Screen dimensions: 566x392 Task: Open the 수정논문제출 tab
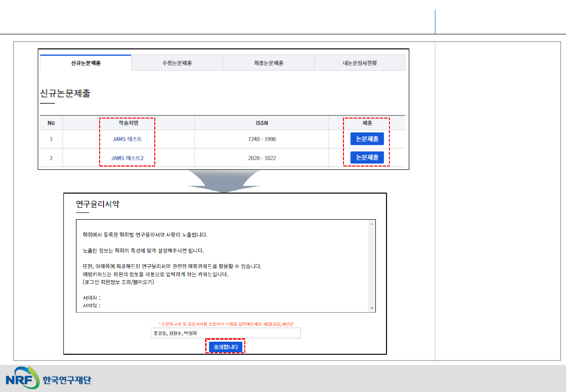[x=177, y=63]
